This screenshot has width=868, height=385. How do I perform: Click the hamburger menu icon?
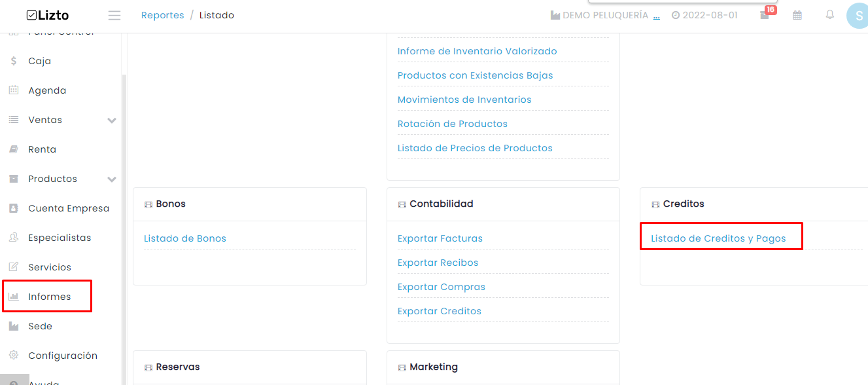coord(114,15)
